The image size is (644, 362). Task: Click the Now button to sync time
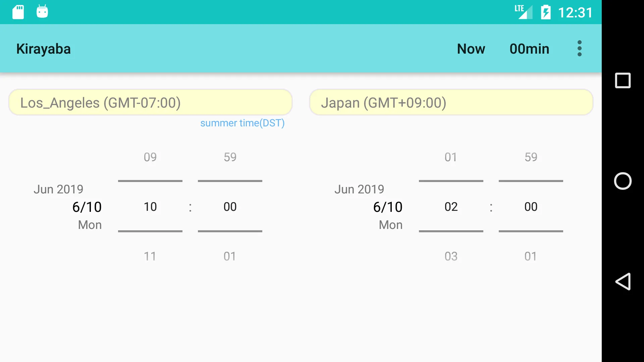coord(471,48)
